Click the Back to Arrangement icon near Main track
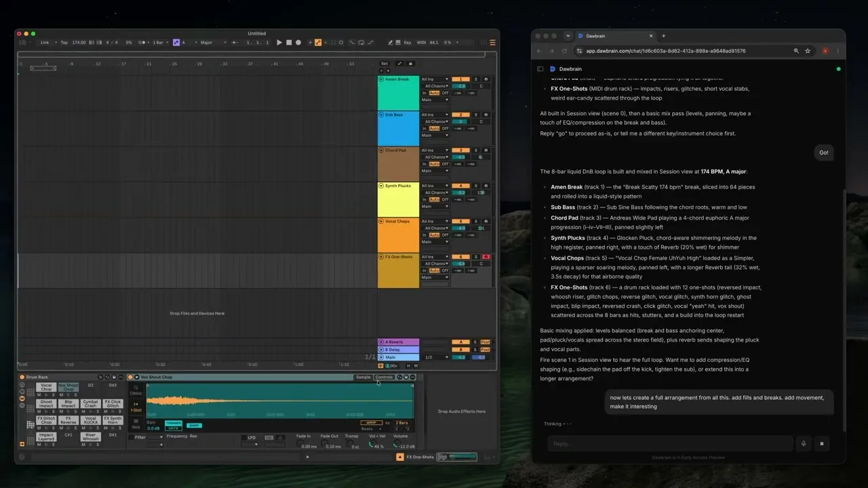Viewport: 868px width, 488px height. (380, 365)
